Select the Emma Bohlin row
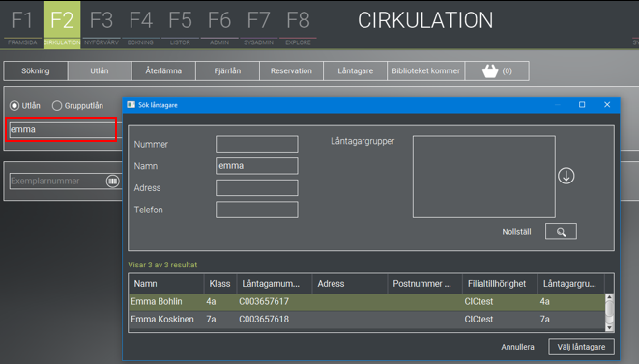639x364 pixels. [366, 301]
